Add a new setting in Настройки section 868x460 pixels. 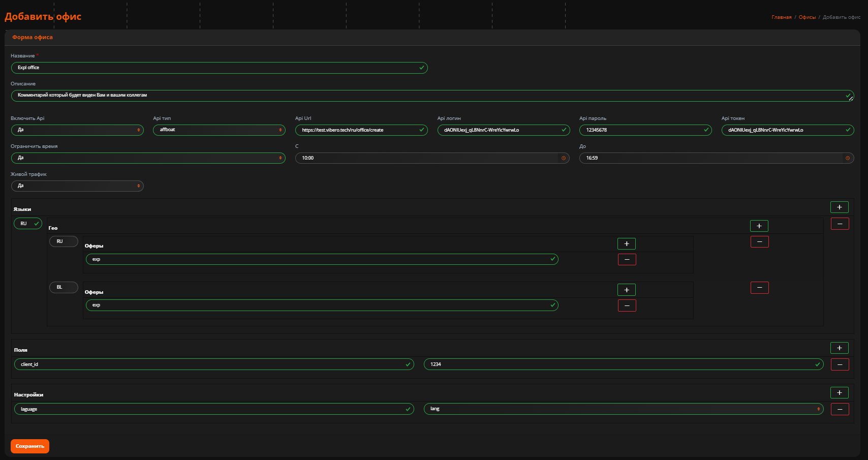pyautogui.click(x=839, y=393)
